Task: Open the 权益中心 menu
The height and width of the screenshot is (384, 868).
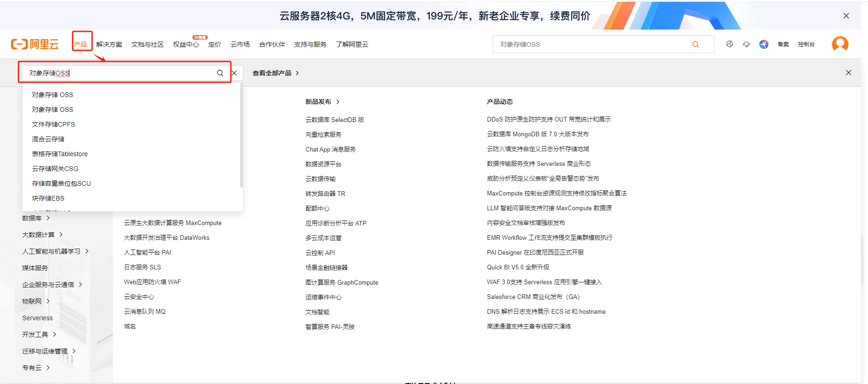Action: (x=186, y=44)
